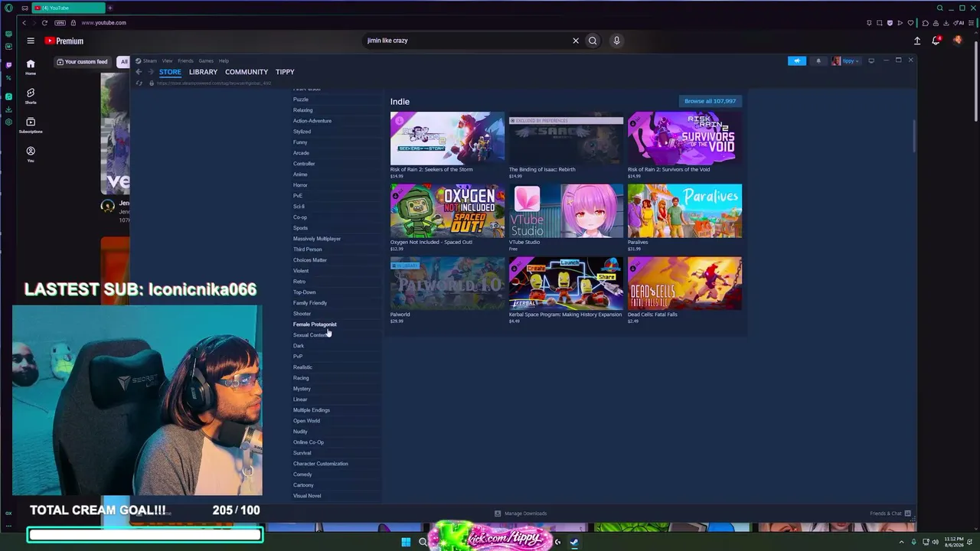The height and width of the screenshot is (551, 980).
Task: Select the Anime tag
Action: tap(300, 174)
